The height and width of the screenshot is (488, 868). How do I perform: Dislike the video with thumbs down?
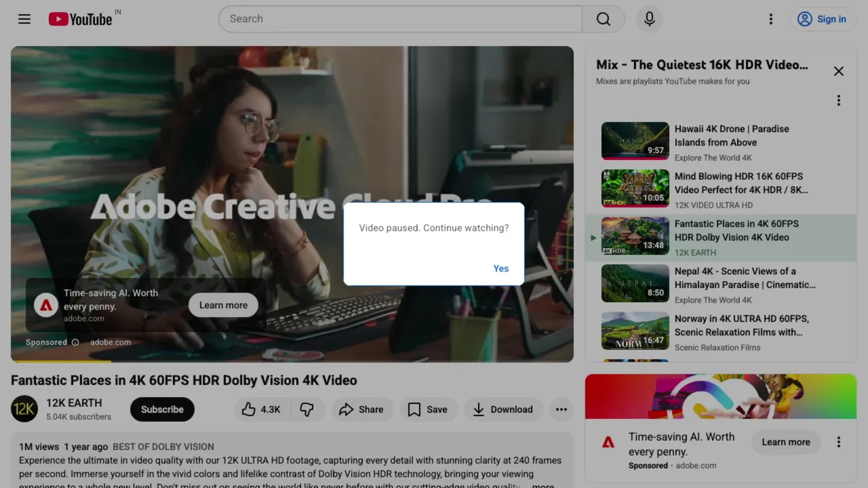(x=307, y=409)
